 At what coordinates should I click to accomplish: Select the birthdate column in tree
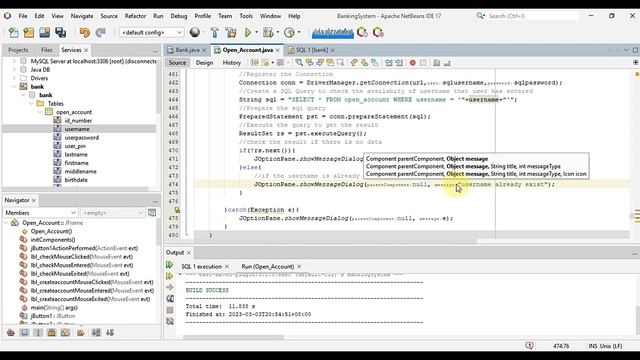pyautogui.click(x=76, y=180)
